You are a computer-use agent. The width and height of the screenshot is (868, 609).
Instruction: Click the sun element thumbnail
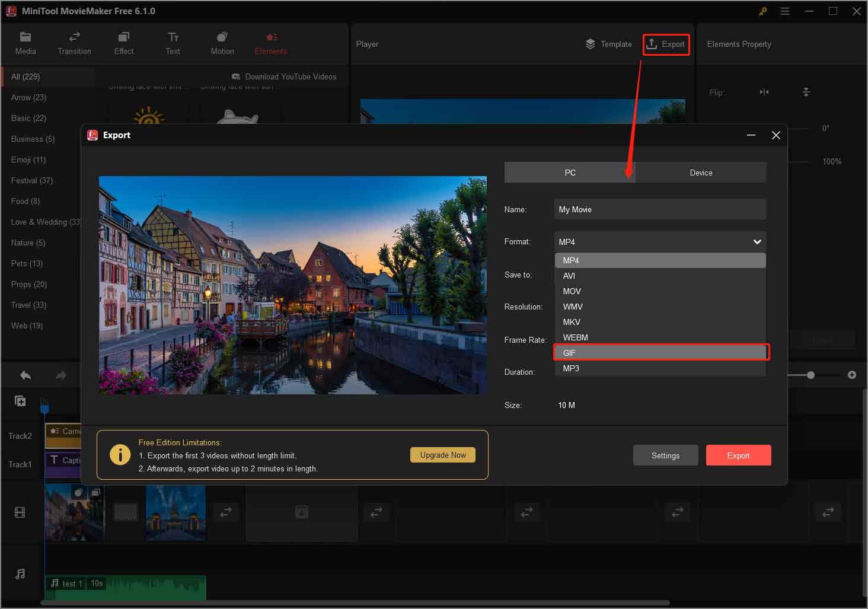point(149,116)
